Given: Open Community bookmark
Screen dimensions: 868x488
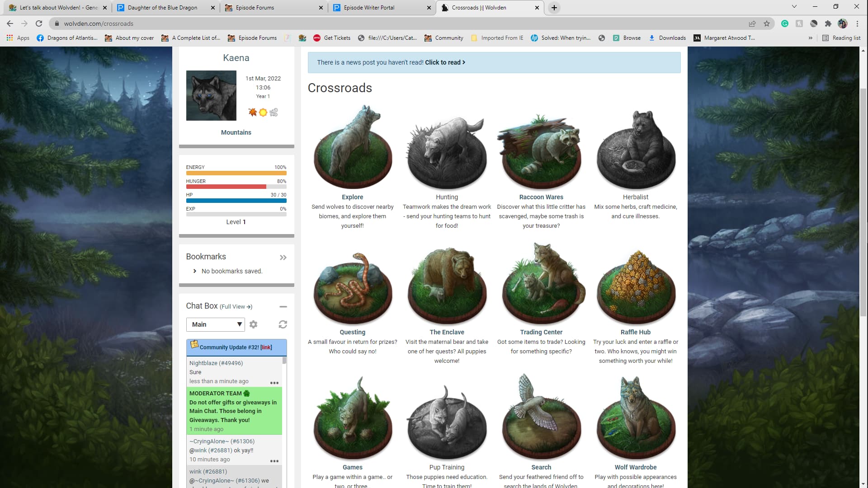Looking at the screenshot, I should [x=444, y=38].
